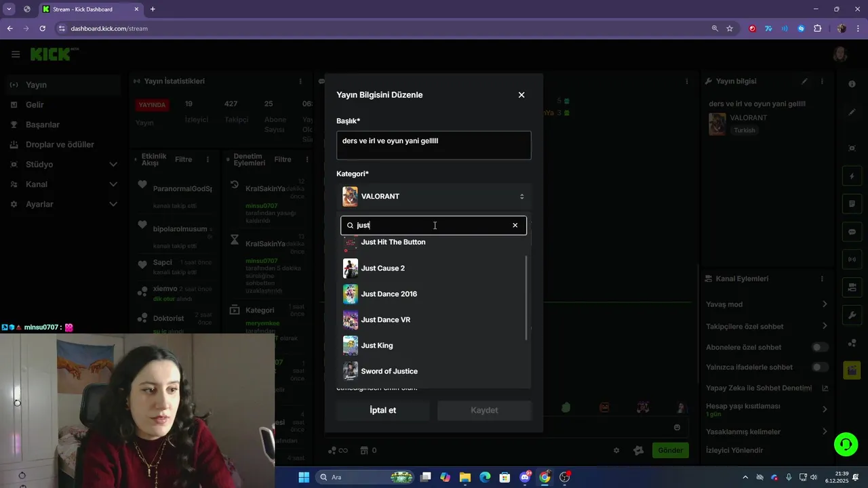Viewport: 868px width, 488px height.
Task: Open İzleyici Yönlendir option
Action: coord(734,450)
